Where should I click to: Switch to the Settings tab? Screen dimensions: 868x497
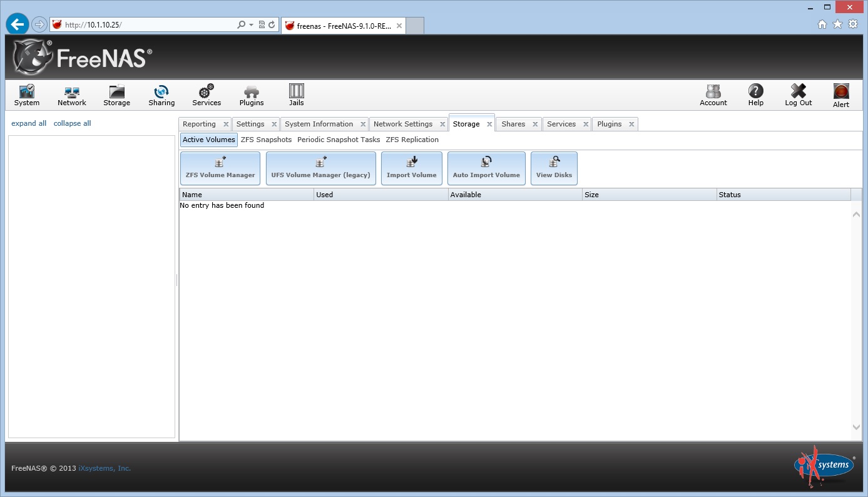click(250, 124)
